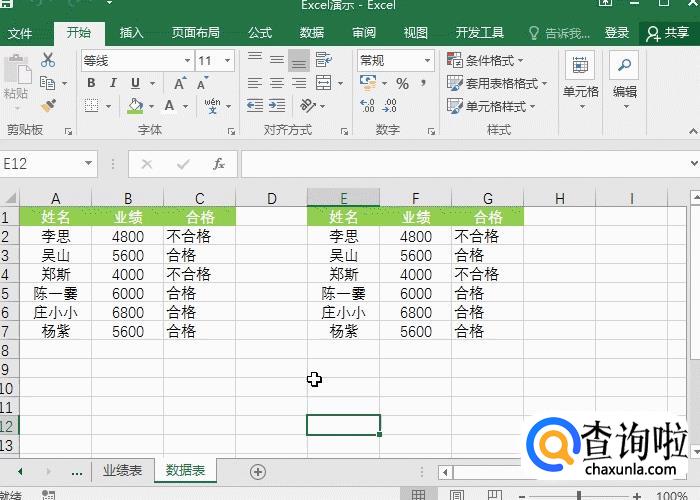Apply percent style

pos(402,83)
